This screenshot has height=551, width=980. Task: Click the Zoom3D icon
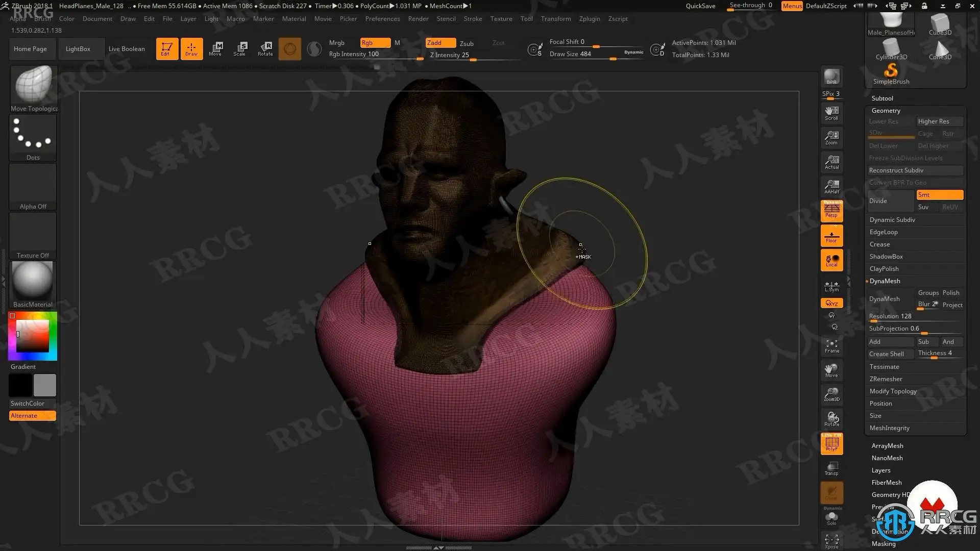(831, 395)
